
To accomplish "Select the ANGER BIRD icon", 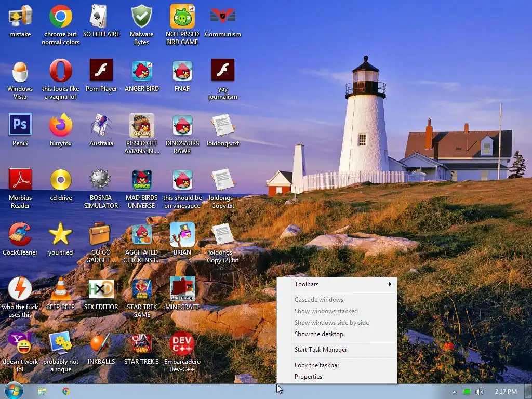I will [x=141, y=71].
